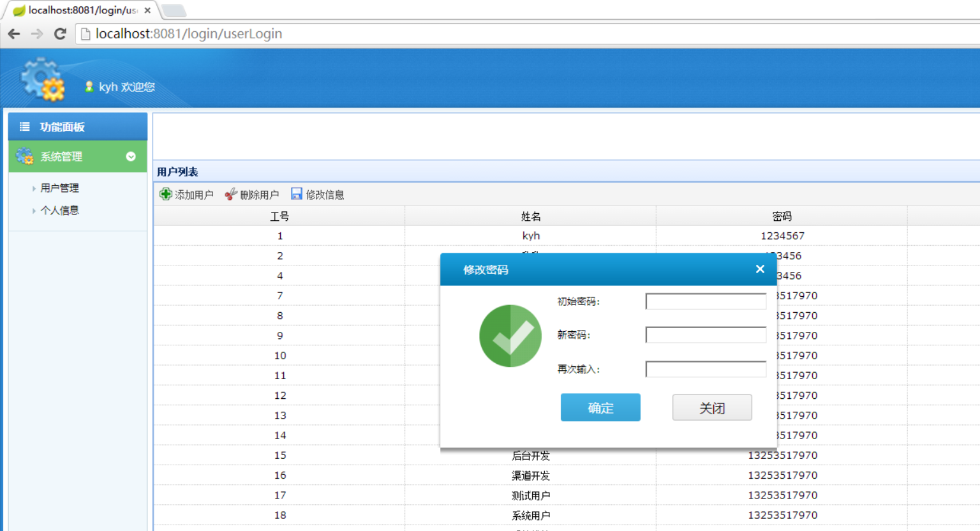The width and height of the screenshot is (980, 531).
Task: Switch to the localhost:8081 browser tab
Action: 82,10
